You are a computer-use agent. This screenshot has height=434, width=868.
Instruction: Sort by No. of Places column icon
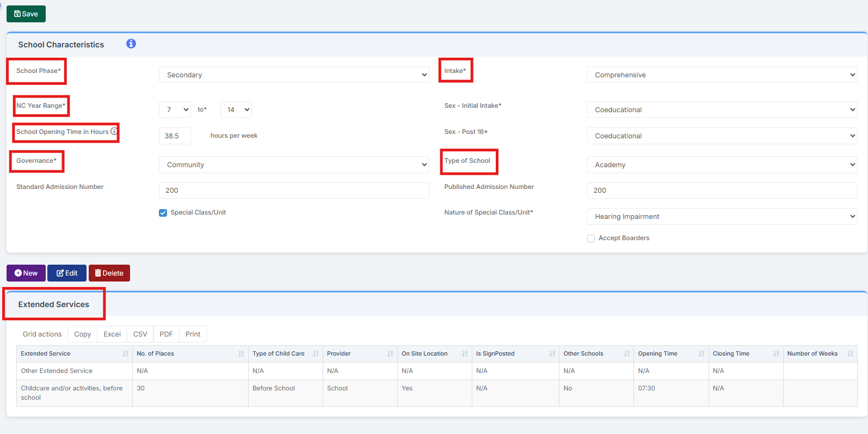tap(241, 354)
